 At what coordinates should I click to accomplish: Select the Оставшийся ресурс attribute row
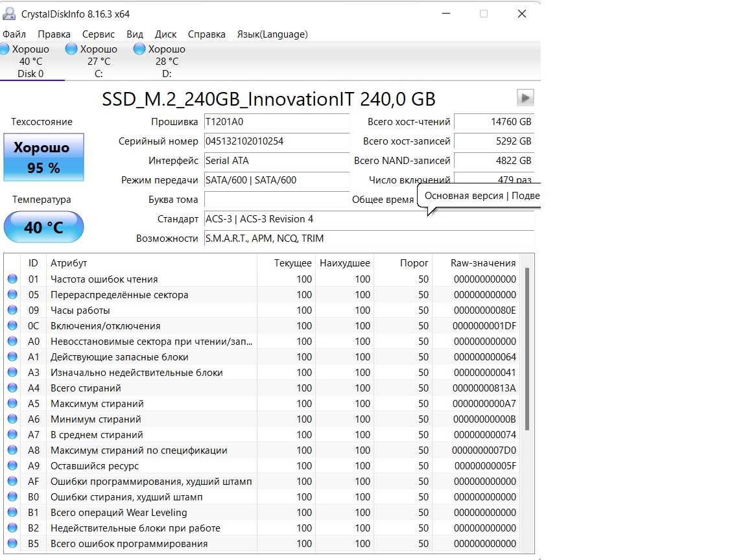(x=262, y=466)
